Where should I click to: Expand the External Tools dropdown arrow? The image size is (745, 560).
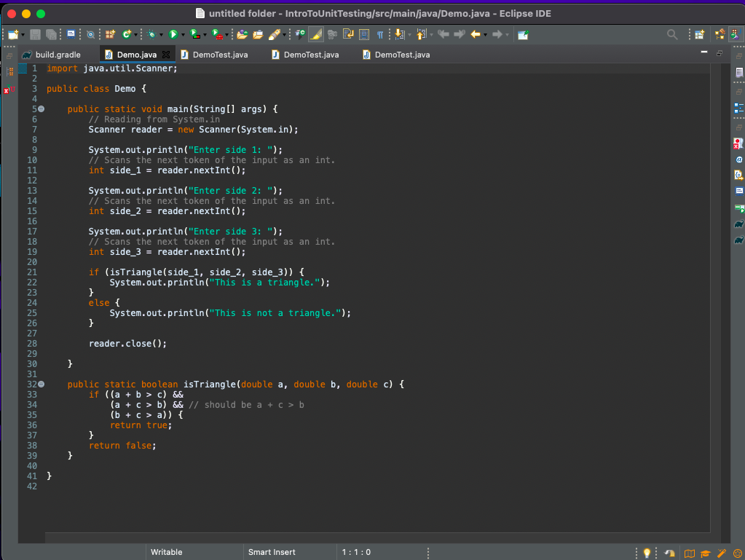click(226, 35)
